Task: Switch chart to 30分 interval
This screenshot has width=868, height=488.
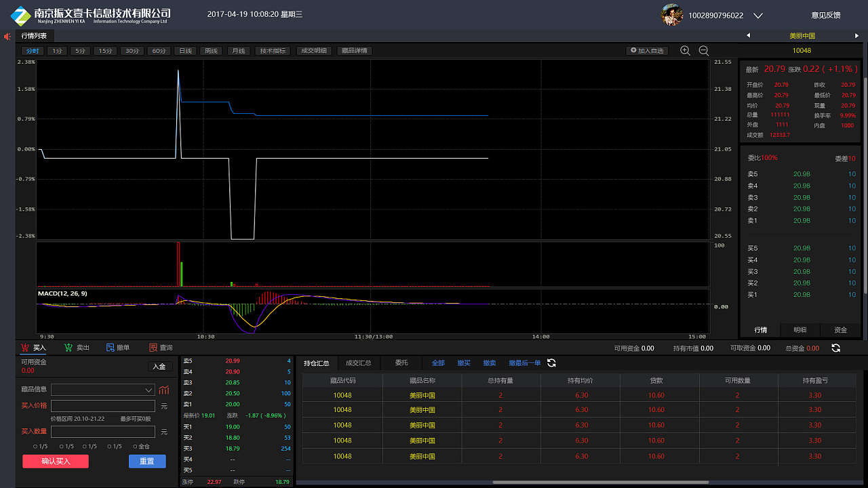Action: pyautogui.click(x=132, y=51)
